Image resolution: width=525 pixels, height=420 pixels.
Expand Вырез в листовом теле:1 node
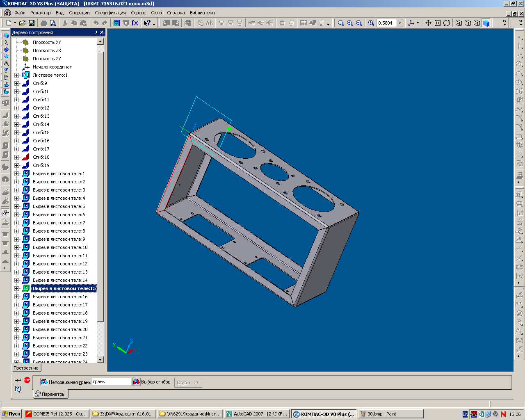coord(16,173)
